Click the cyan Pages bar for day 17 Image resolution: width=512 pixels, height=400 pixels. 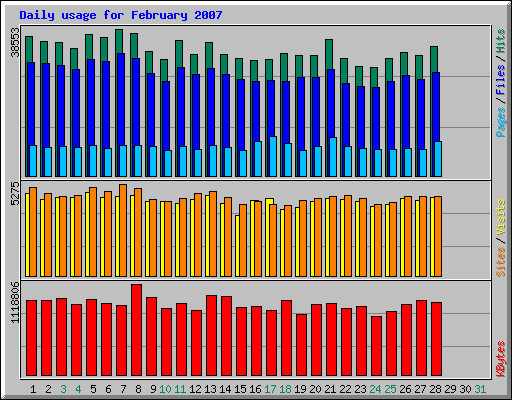click(273, 156)
